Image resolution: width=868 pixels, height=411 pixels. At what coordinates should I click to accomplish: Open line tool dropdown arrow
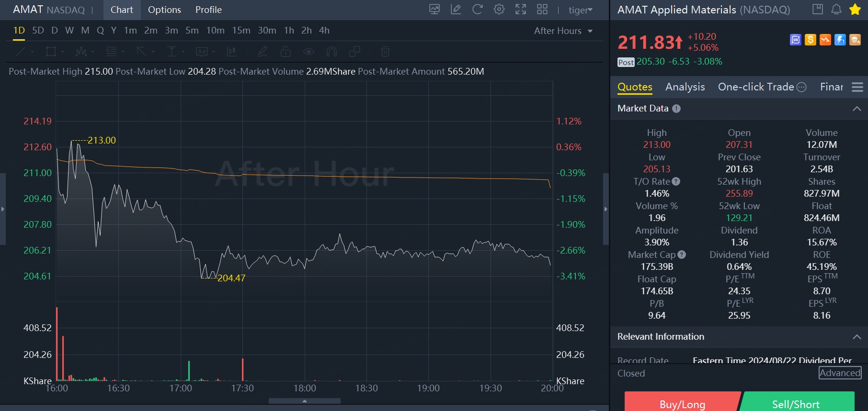coord(32,52)
